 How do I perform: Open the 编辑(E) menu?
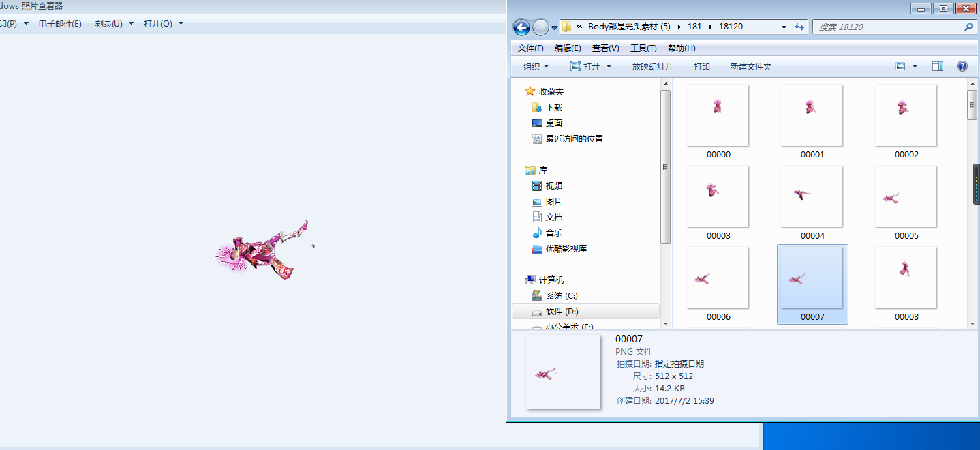point(568,48)
